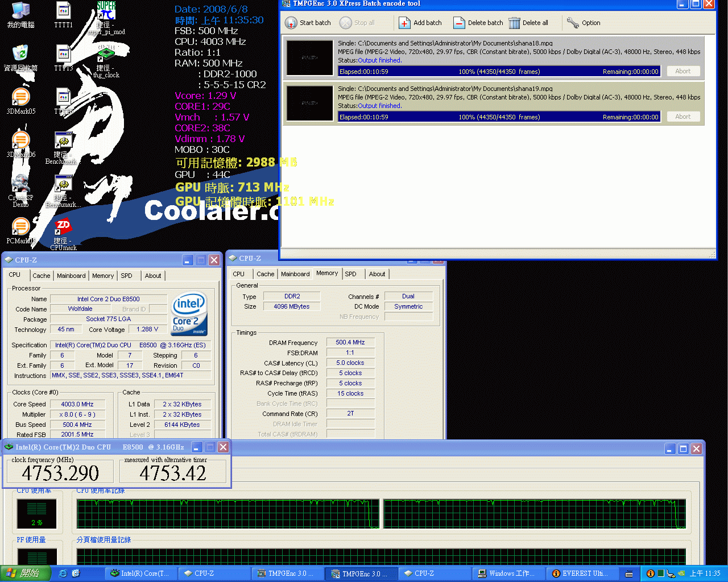Image resolution: width=728 pixels, height=582 pixels.
Task: Click the shana18.mpg job progress bar
Action: coord(499,72)
